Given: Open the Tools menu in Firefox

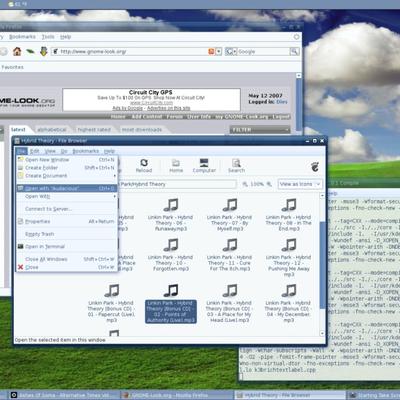Looking at the screenshot, I should coord(48,37).
